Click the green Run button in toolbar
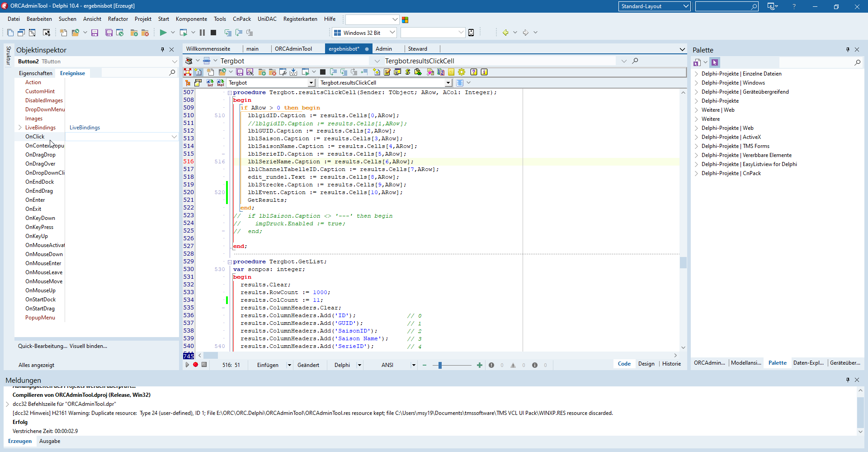The image size is (868, 452). 163,33
